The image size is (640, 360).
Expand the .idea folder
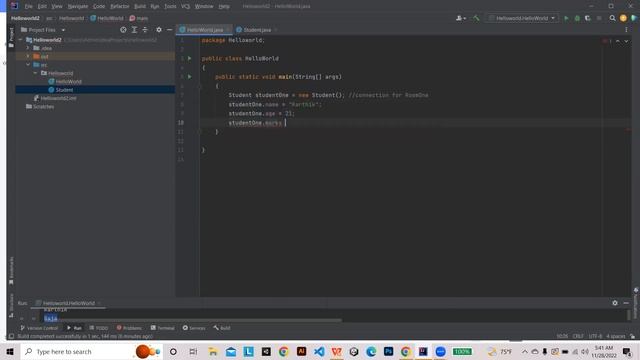pos(28,48)
